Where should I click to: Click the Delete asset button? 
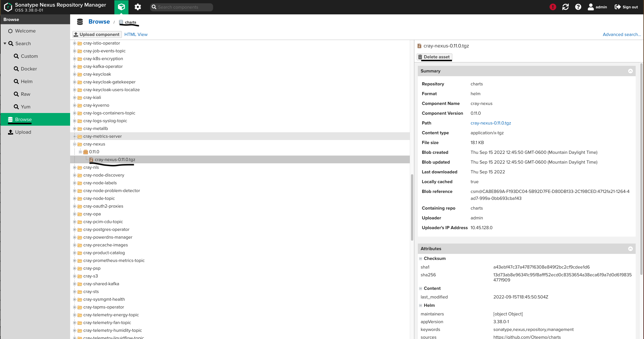pyautogui.click(x=434, y=57)
